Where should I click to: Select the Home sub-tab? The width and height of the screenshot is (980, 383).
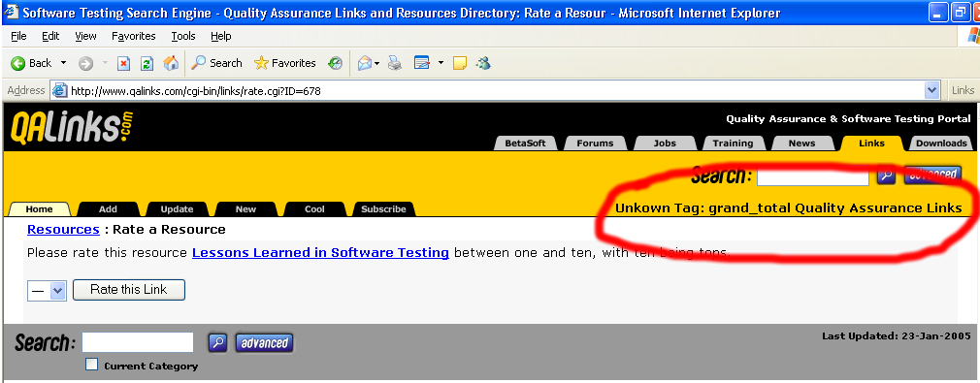coord(39,209)
